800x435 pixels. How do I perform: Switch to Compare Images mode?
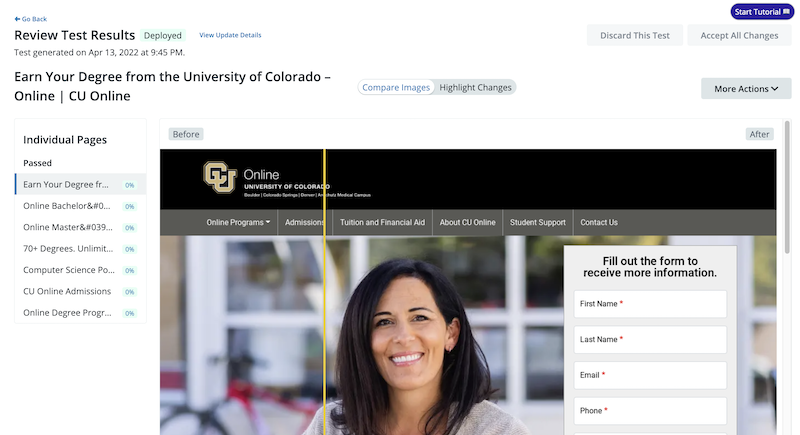point(396,87)
